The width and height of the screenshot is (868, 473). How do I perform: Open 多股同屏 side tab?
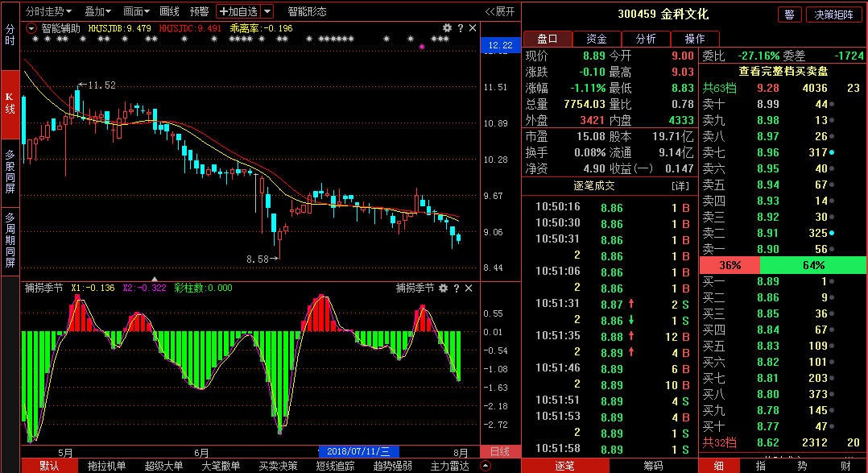point(10,172)
